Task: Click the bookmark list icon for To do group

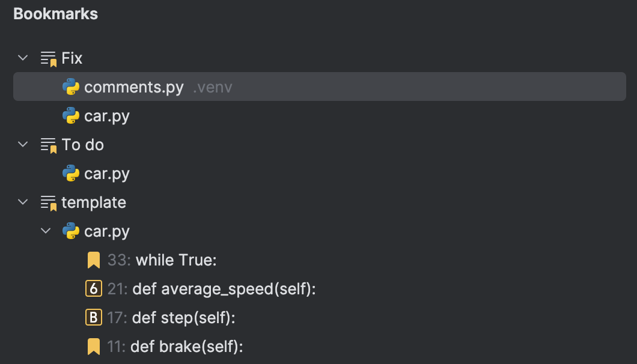Action: [48, 144]
